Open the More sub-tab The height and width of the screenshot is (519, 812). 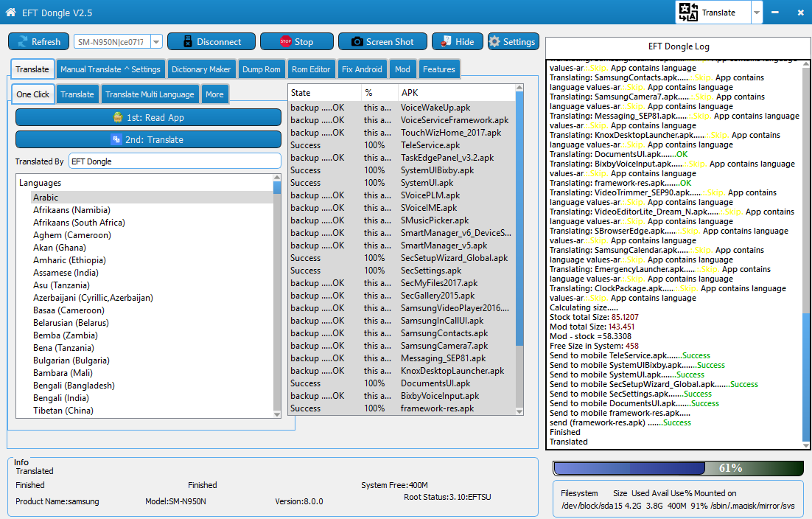click(x=214, y=94)
